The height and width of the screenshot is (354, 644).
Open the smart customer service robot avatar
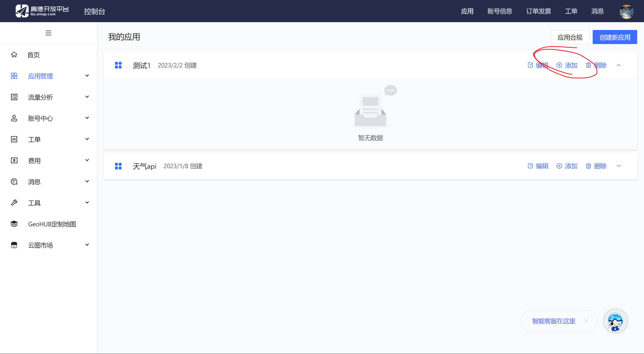(615, 321)
